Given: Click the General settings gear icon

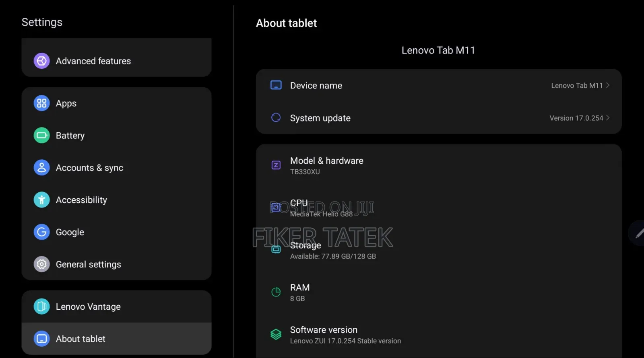Looking at the screenshot, I should 41,264.
